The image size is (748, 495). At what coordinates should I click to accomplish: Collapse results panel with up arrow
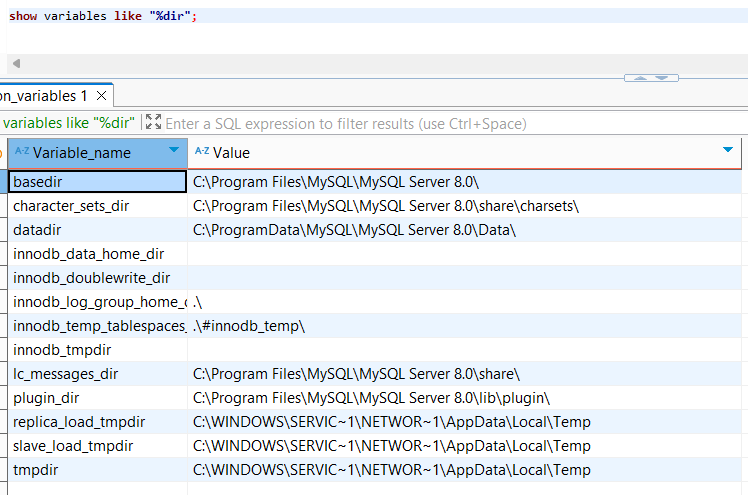coord(640,78)
